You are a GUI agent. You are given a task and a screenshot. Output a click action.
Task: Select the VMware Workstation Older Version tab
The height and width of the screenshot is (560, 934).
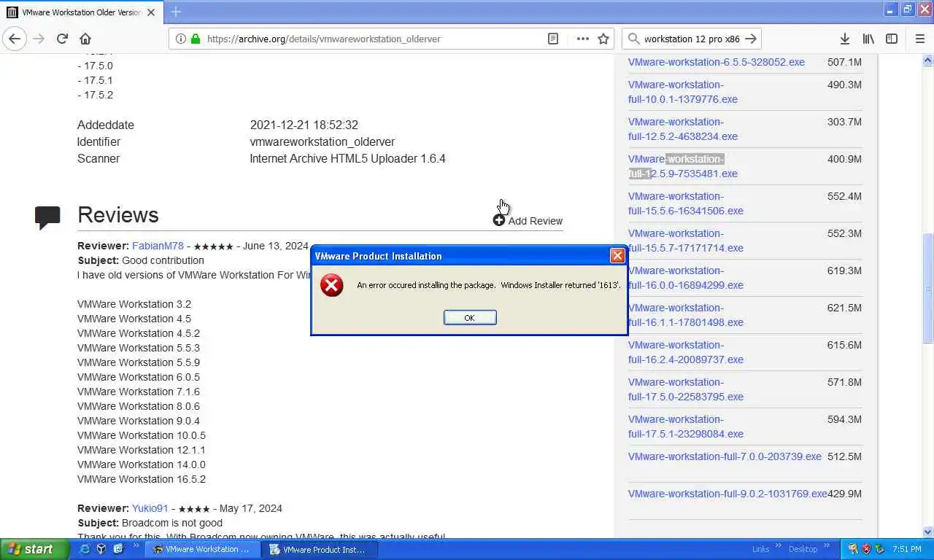pyautogui.click(x=80, y=12)
